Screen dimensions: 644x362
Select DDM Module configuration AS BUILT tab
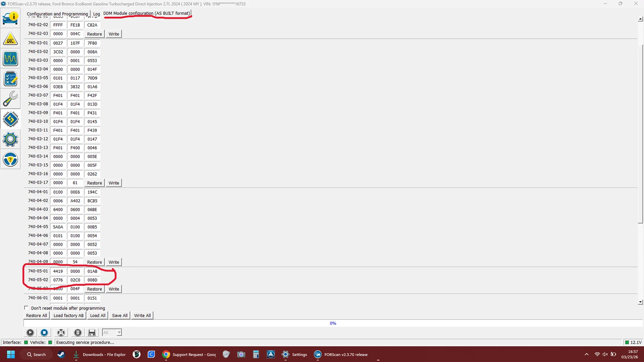[147, 14]
